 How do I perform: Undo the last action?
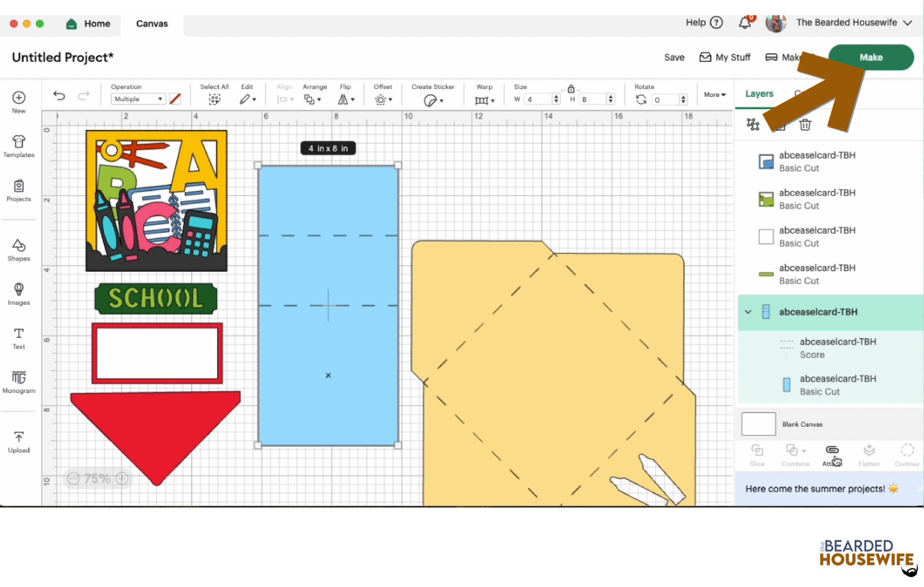tap(59, 96)
